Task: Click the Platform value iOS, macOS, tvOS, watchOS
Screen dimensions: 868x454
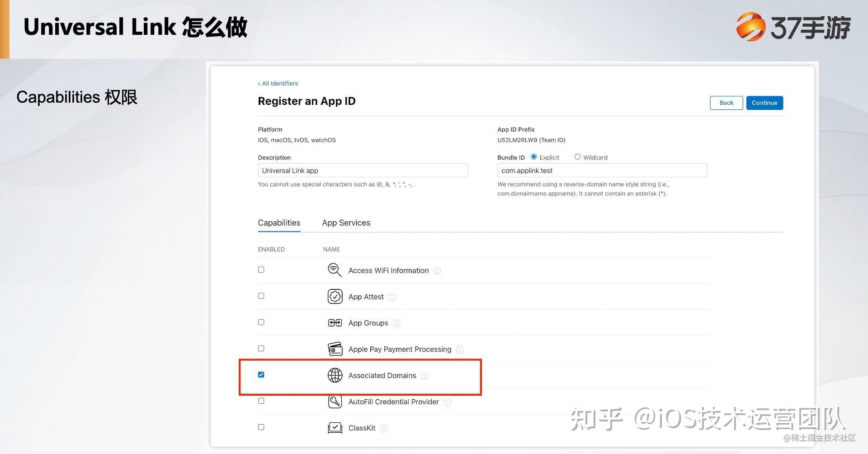Action: point(297,140)
